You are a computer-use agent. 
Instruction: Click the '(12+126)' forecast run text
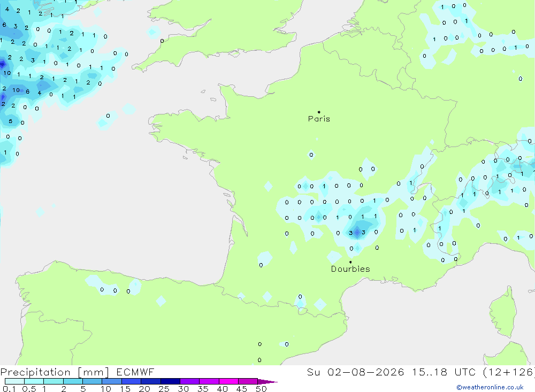(x=508, y=372)
